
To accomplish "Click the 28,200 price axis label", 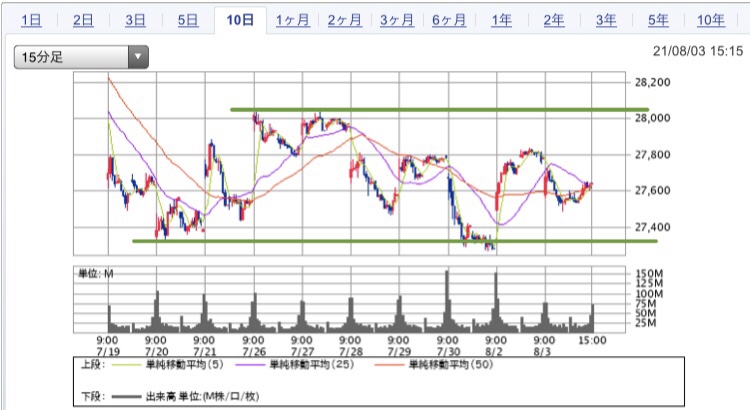I will [x=652, y=82].
